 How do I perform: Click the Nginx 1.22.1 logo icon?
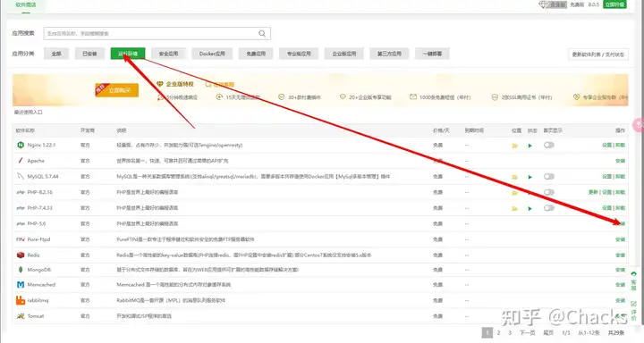coord(21,145)
